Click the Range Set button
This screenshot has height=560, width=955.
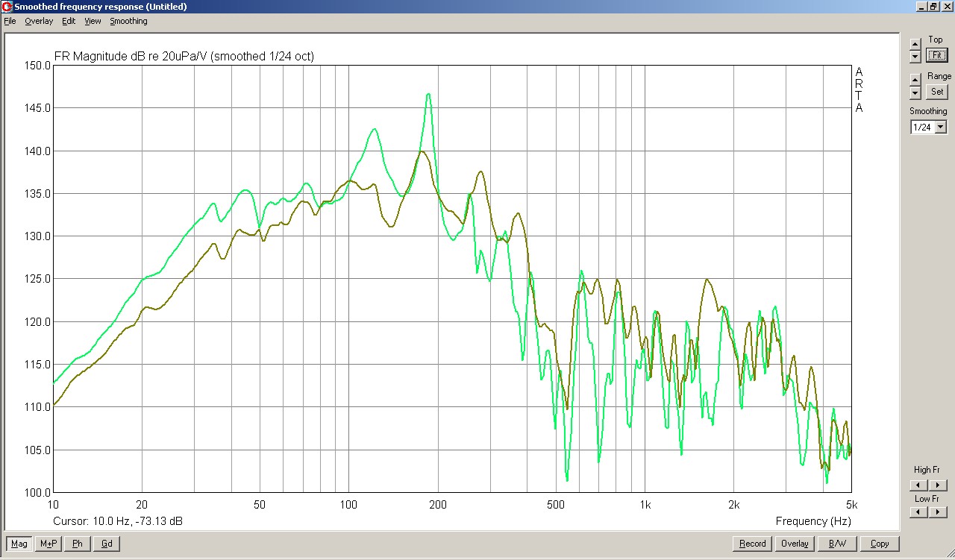point(937,92)
